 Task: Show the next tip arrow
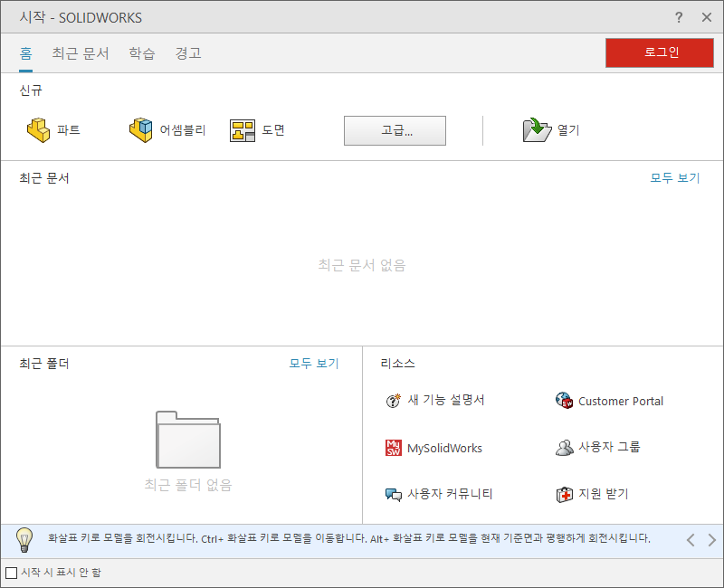tap(712, 539)
